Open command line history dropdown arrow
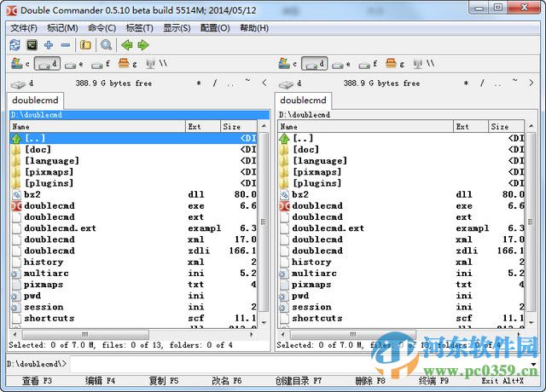The width and height of the screenshot is (546, 392). coord(533,364)
